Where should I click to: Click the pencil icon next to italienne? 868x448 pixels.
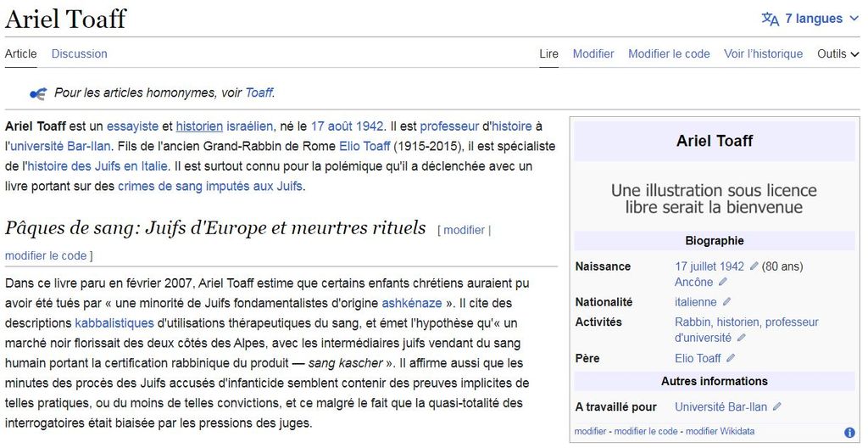point(726,302)
